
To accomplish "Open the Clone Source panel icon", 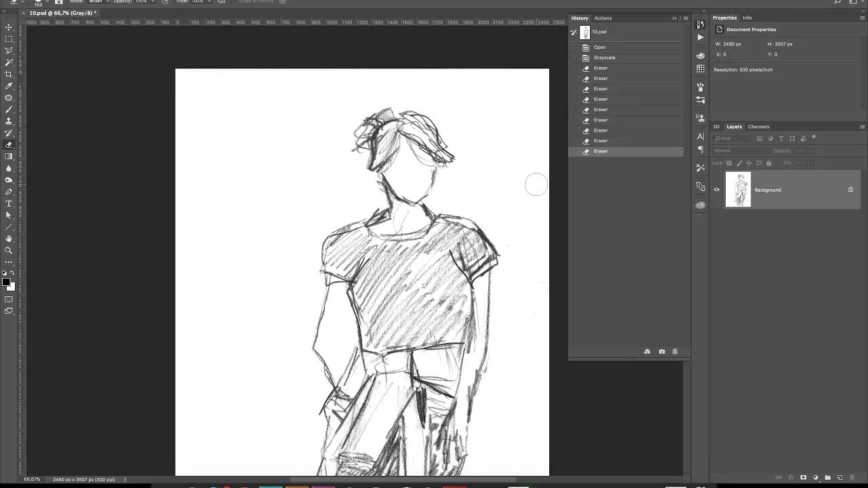I will pos(701,118).
